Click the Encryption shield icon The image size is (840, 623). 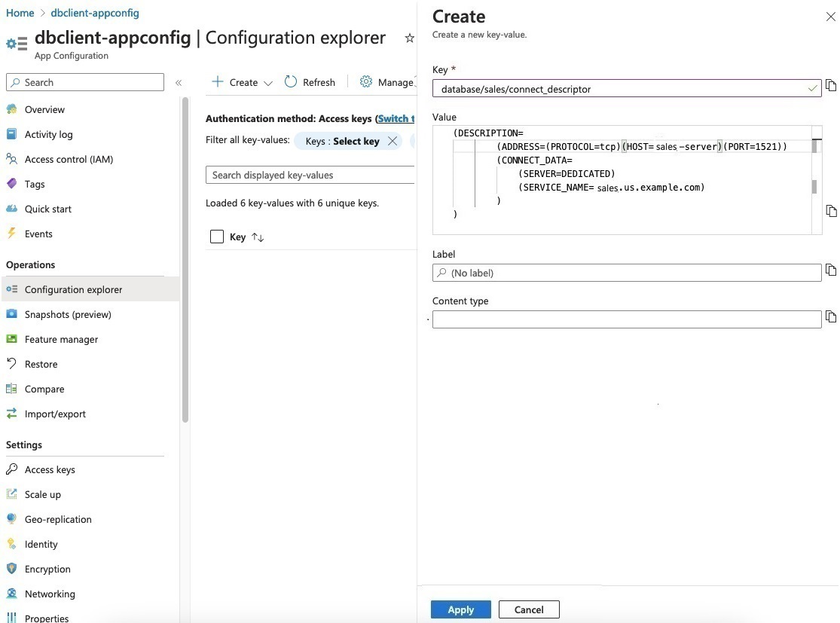(12, 568)
